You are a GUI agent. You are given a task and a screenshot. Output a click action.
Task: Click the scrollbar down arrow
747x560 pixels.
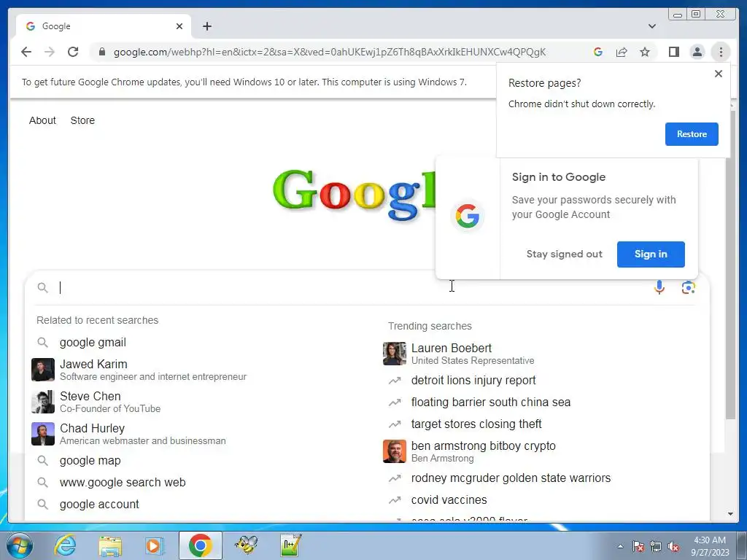click(x=730, y=514)
